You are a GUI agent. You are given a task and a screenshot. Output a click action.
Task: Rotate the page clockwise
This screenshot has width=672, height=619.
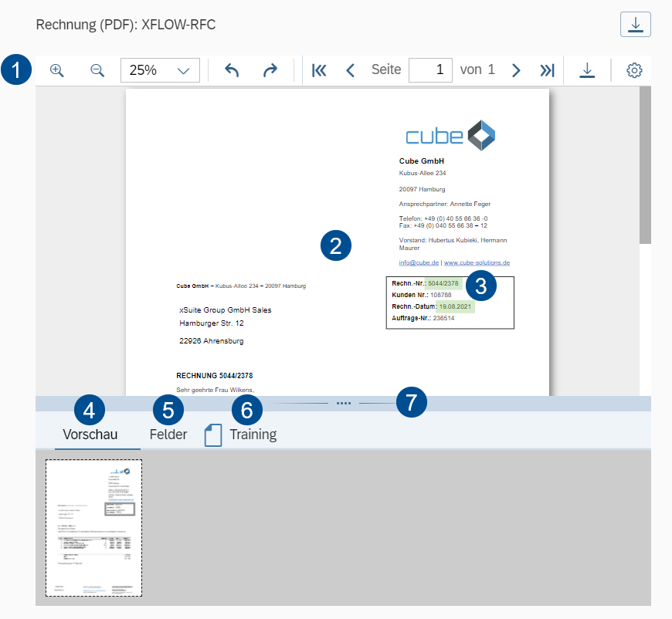270,70
